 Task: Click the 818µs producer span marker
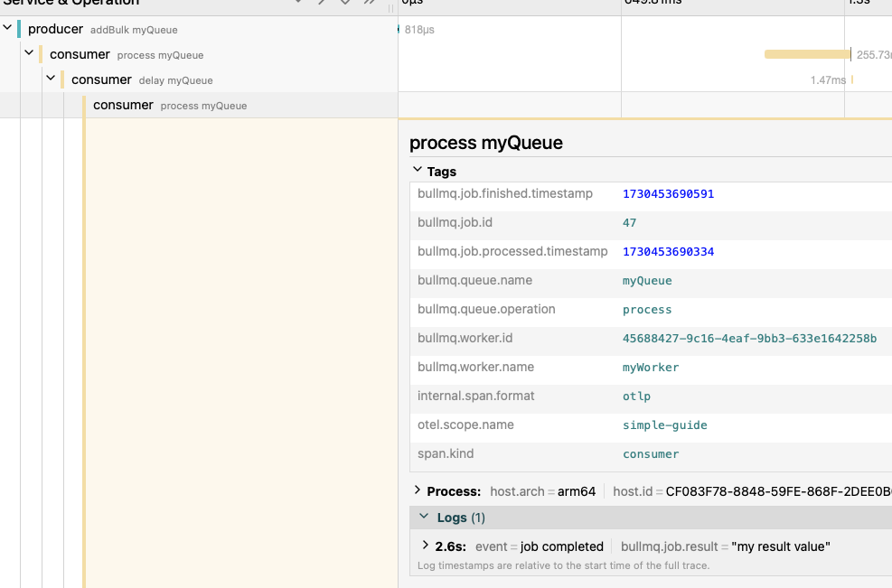click(399, 29)
